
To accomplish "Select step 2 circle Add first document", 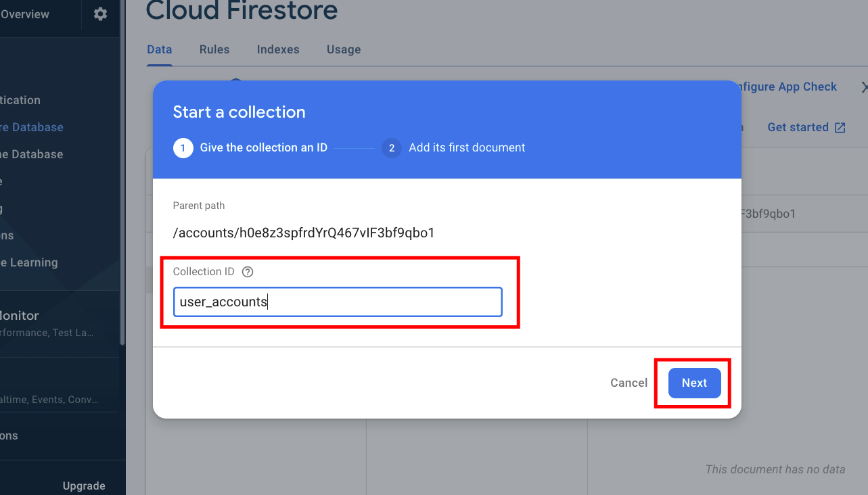I will tap(392, 147).
